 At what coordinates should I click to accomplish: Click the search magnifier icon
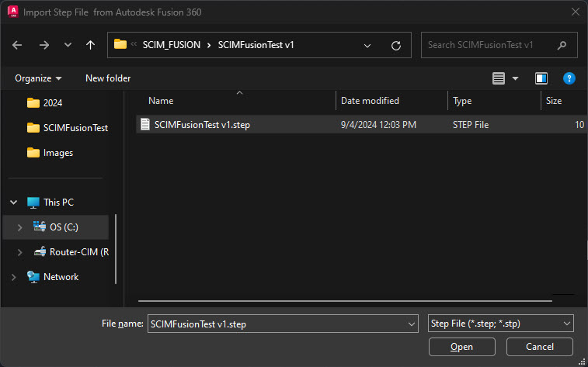[562, 45]
